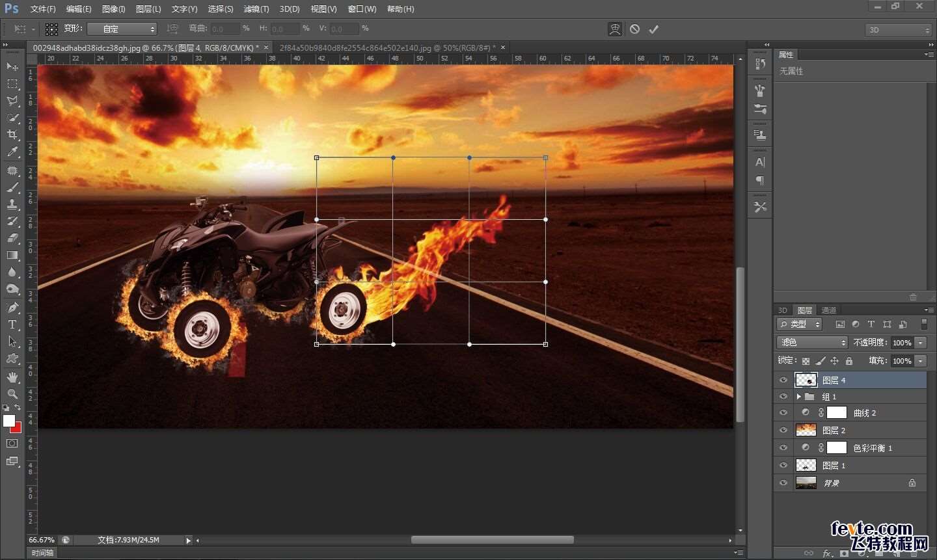Select the Crop tool
This screenshot has width=937, height=560.
(12, 135)
